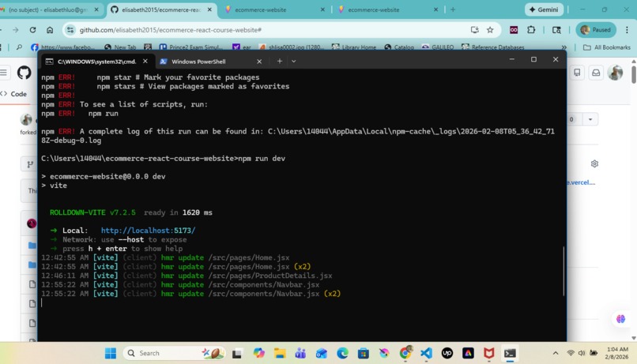Screen dimensions: 637x364
Task: Select the Code tab on GitHub
Action: (15, 94)
